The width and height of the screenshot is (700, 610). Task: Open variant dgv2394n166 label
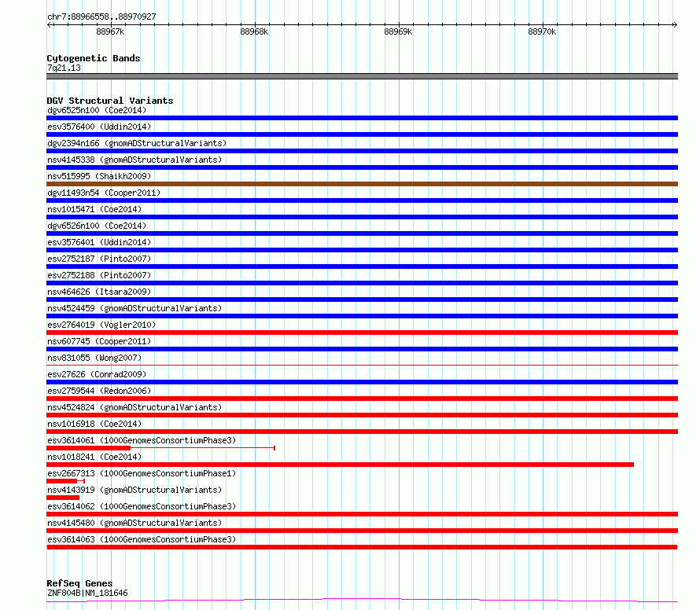coord(137,143)
